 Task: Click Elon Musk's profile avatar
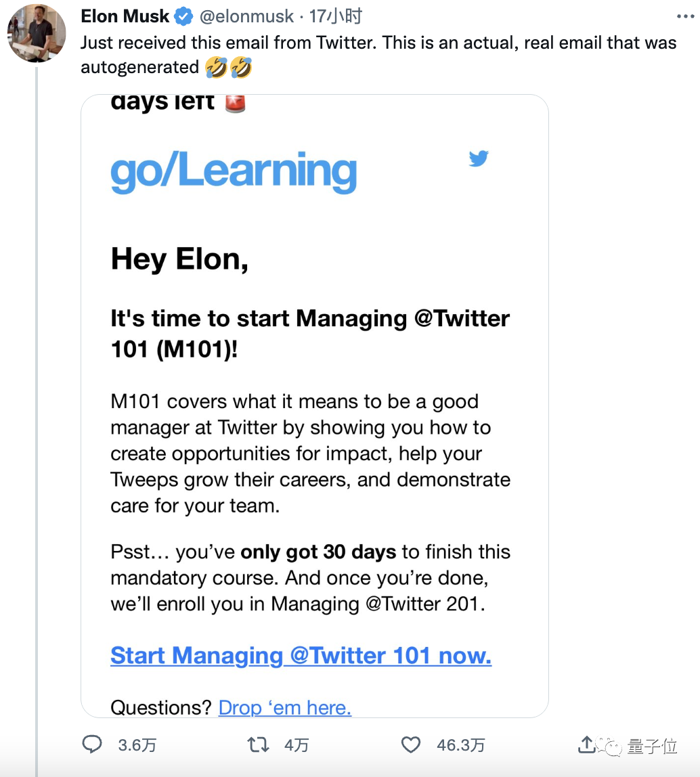[37, 32]
